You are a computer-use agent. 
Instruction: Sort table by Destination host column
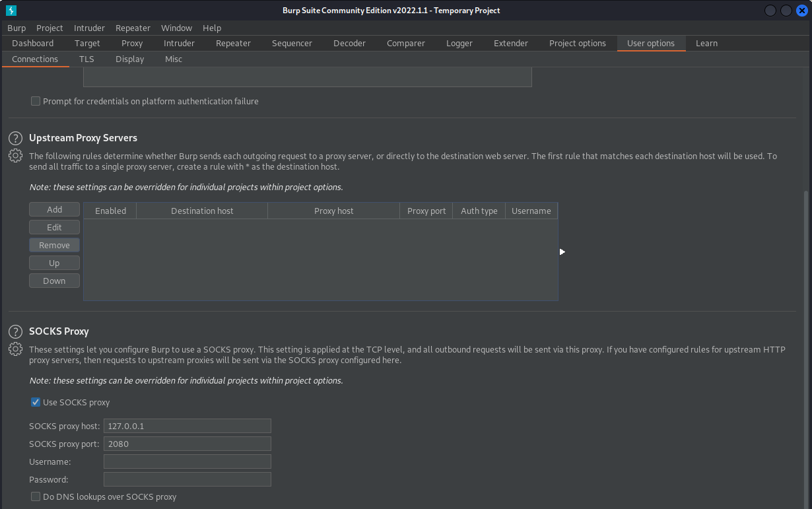pyautogui.click(x=202, y=211)
